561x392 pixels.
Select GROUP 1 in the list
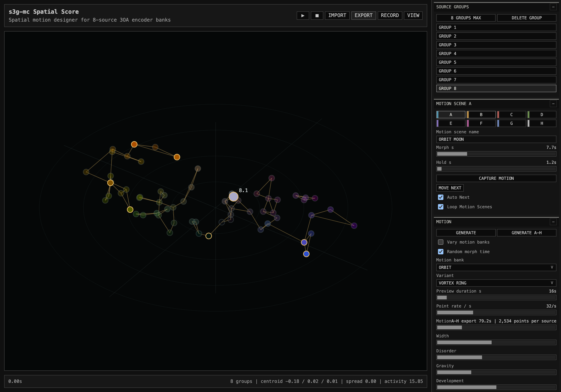point(496,27)
